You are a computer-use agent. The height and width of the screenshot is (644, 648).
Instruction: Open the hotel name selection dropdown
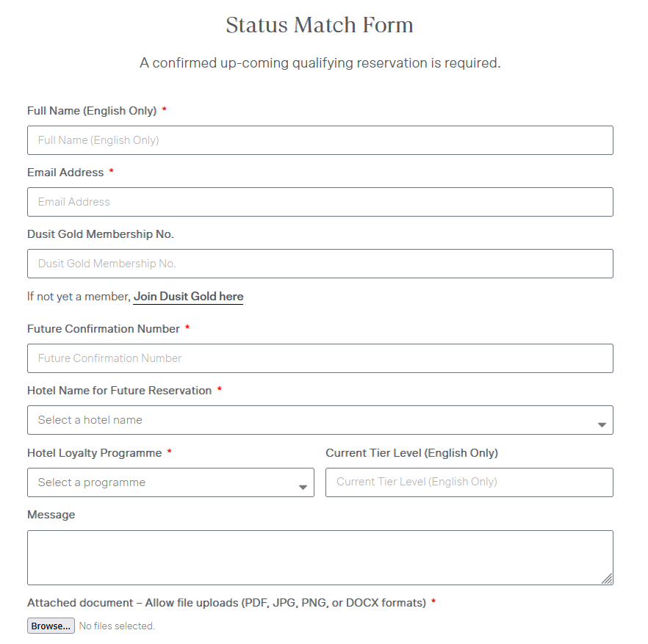320,420
